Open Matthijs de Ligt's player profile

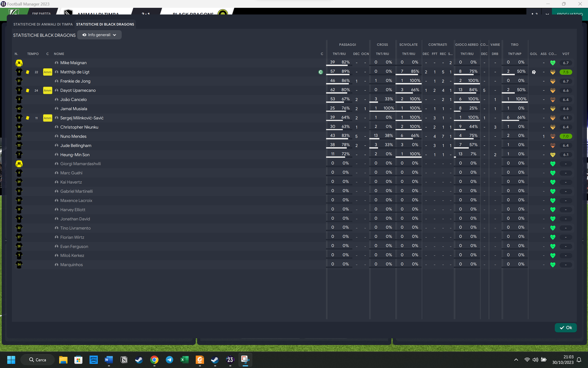tap(74, 72)
